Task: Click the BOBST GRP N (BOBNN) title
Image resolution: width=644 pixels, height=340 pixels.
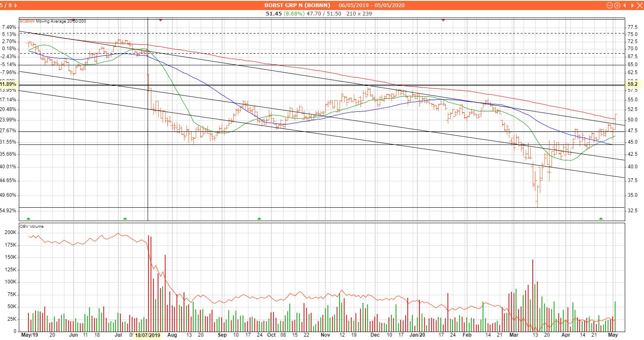Action: (297, 5)
